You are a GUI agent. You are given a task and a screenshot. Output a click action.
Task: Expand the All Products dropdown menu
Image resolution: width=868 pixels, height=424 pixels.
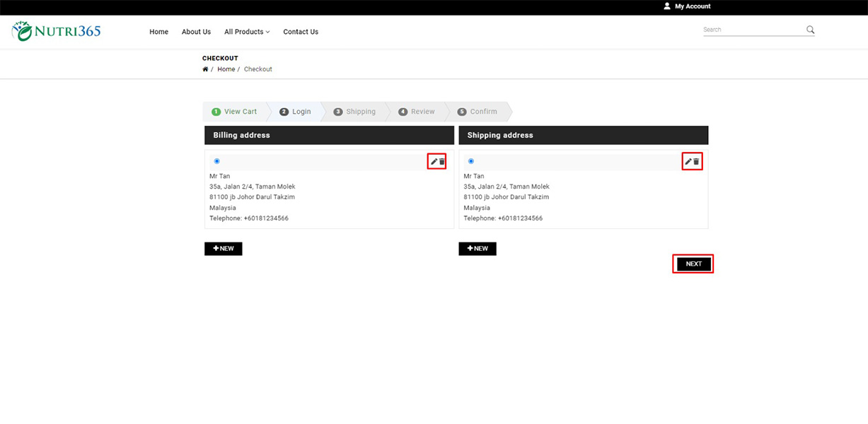coord(247,32)
